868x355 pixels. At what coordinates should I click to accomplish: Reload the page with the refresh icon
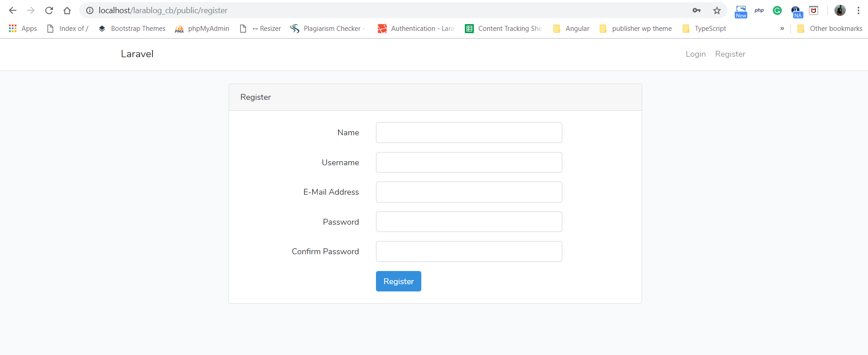pyautogui.click(x=49, y=10)
